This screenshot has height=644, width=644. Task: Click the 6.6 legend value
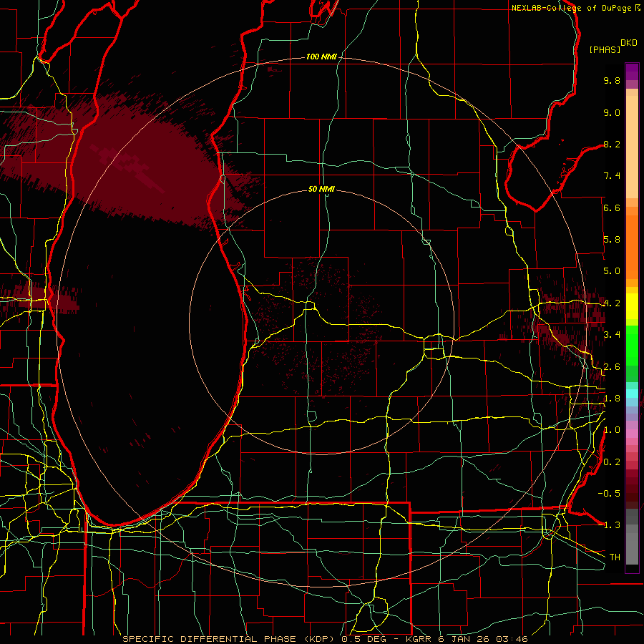coord(612,208)
